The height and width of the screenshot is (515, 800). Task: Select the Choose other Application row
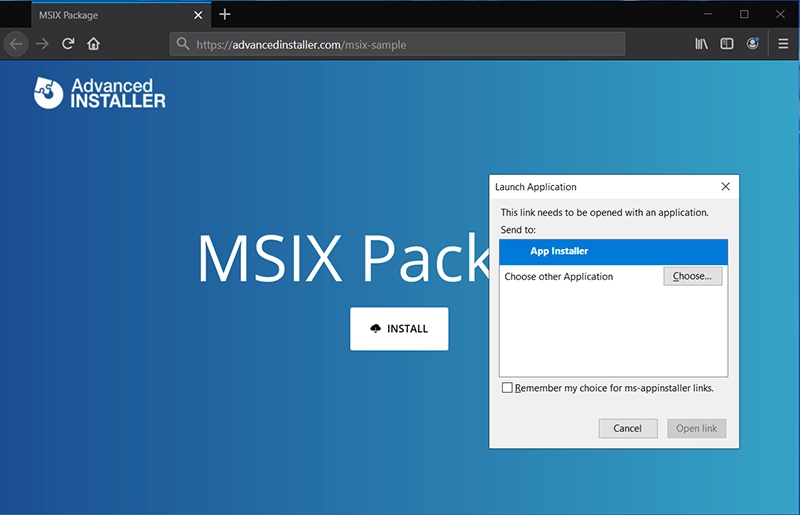point(613,276)
